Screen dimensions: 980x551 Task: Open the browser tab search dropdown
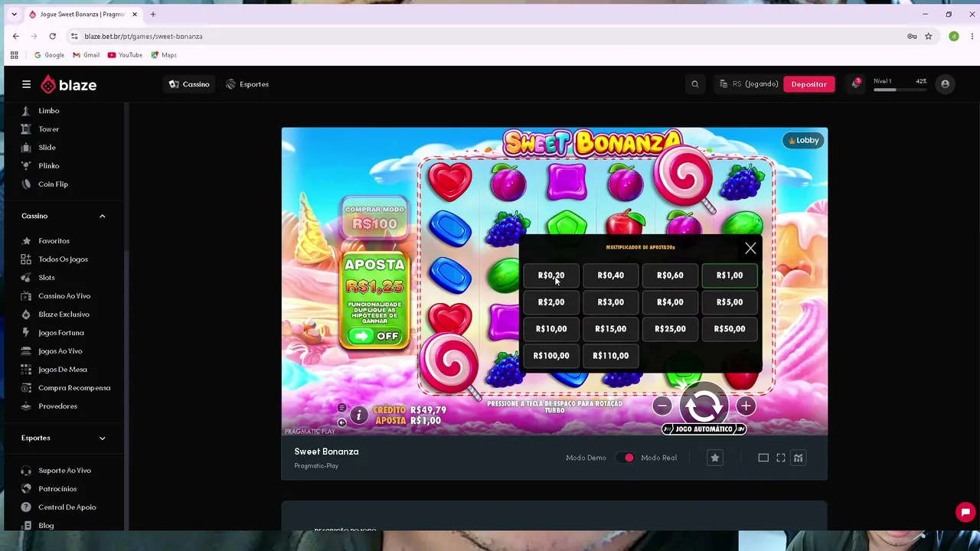pos(14,15)
